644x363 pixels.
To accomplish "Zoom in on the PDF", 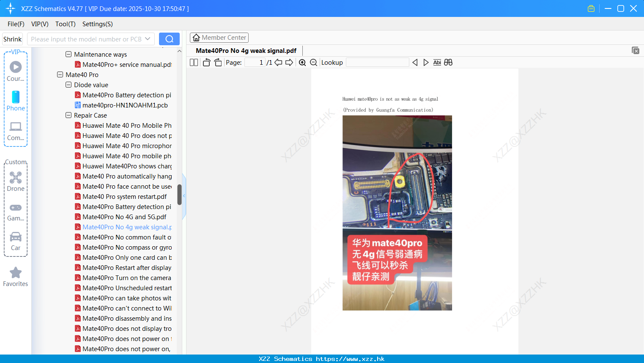I will pyautogui.click(x=302, y=63).
